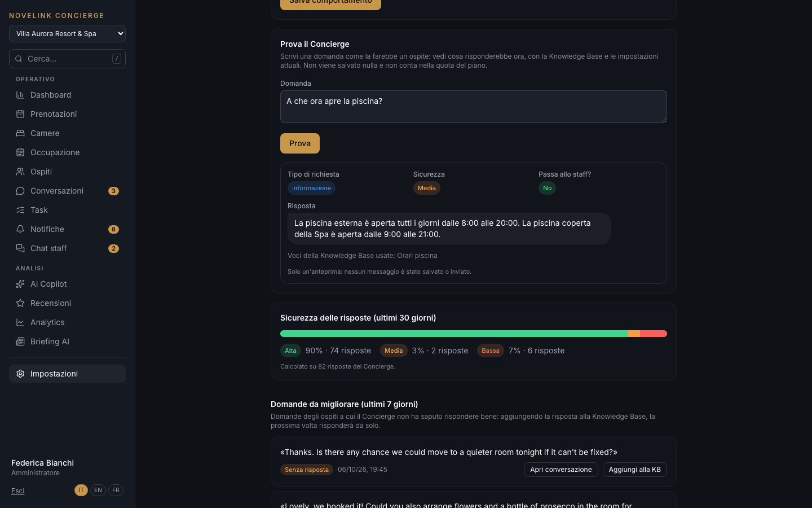Click the Recensioni star icon
Viewport: 812px width, 508px height.
click(20, 303)
